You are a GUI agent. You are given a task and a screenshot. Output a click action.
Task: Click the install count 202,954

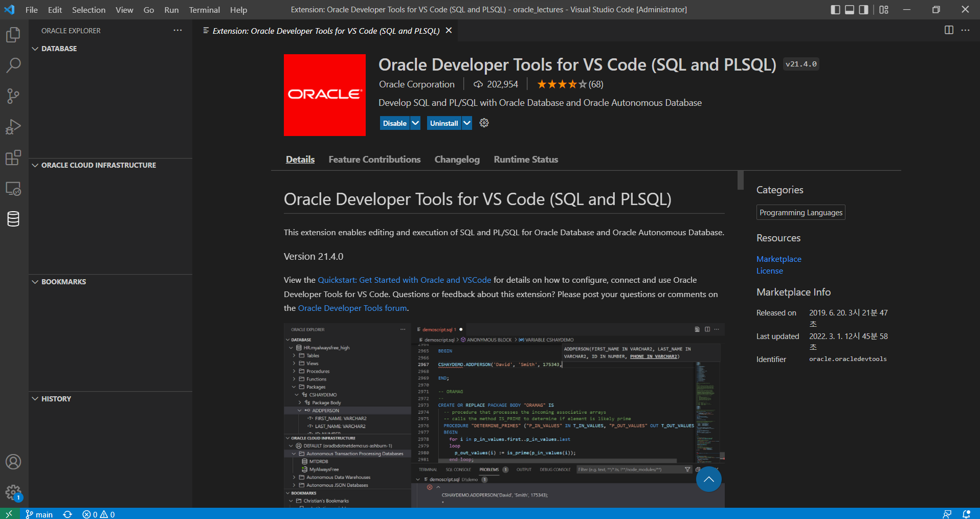(x=496, y=84)
